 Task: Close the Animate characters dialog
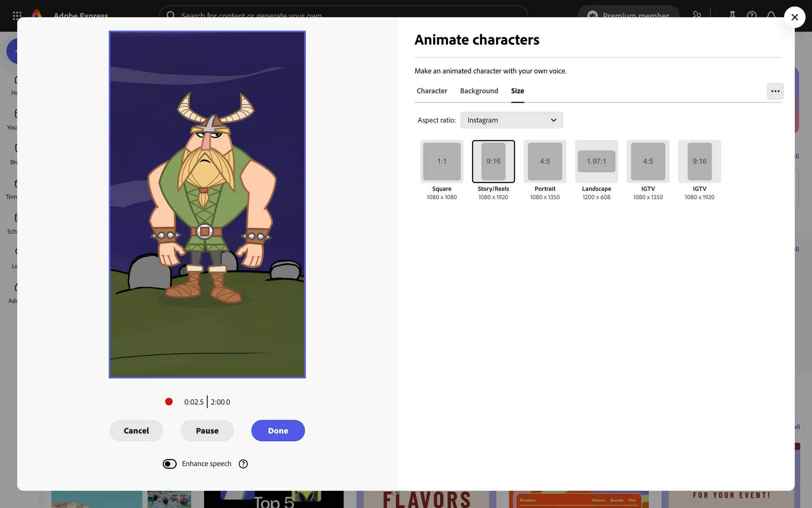pyautogui.click(x=794, y=17)
